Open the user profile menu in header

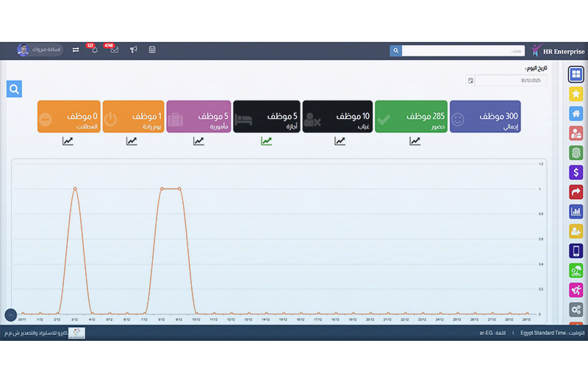pyautogui.click(x=40, y=50)
